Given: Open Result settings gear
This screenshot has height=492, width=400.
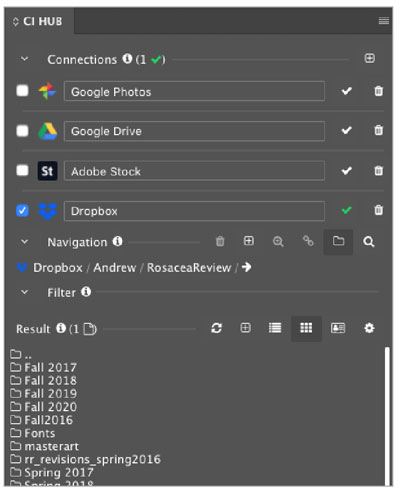Looking at the screenshot, I should click(x=369, y=328).
